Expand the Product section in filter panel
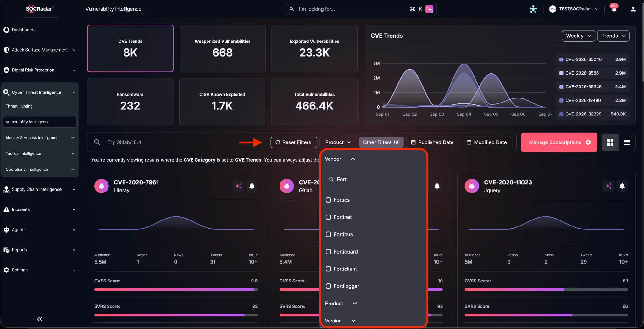The width and height of the screenshot is (644, 329). click(x=355, y=304)
